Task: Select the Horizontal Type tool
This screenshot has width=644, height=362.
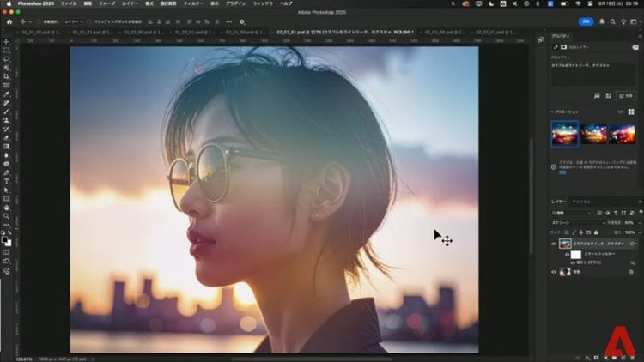Action: [x=6, y=181]
